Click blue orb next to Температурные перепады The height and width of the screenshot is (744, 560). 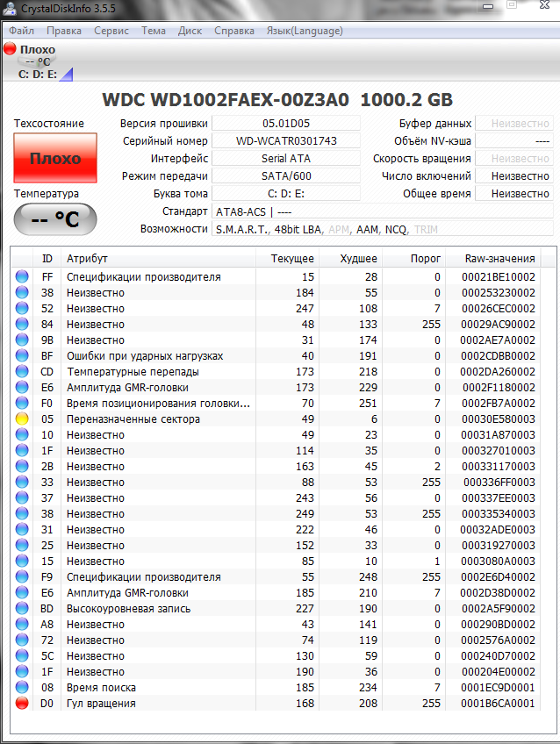tap(22, 372)
